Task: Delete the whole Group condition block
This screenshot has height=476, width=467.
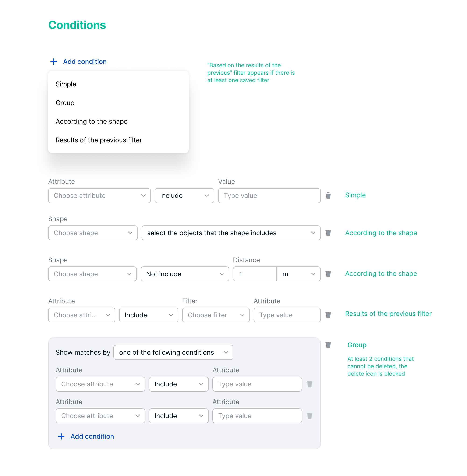Action: click(x=328, y=345)
